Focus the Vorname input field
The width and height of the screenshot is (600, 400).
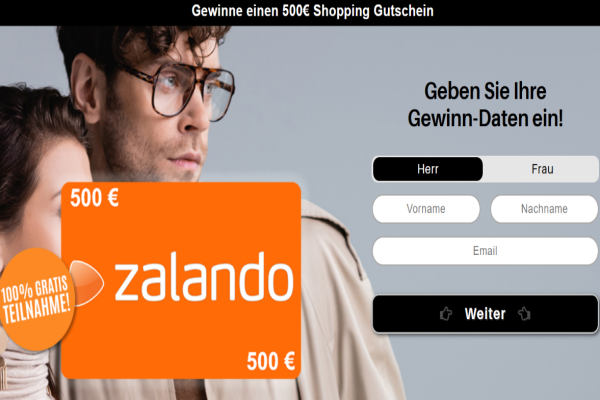coord(426,209)
